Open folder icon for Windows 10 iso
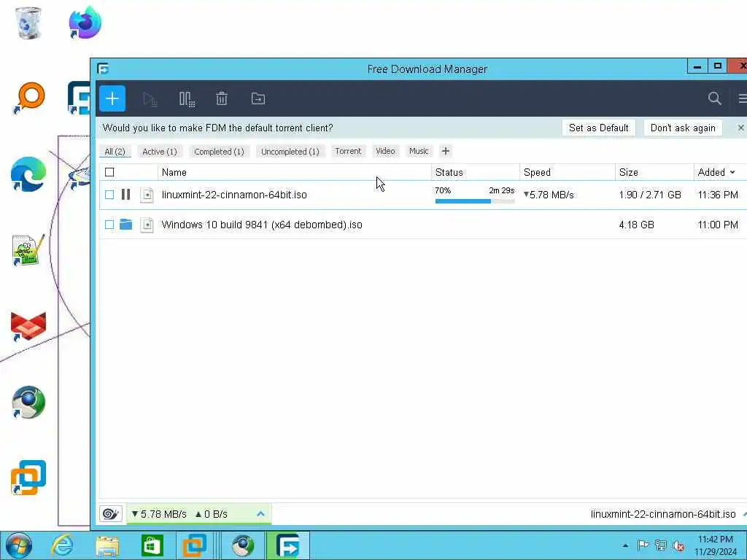The height and width of the screenshot is (560, 747). [125, 224]
